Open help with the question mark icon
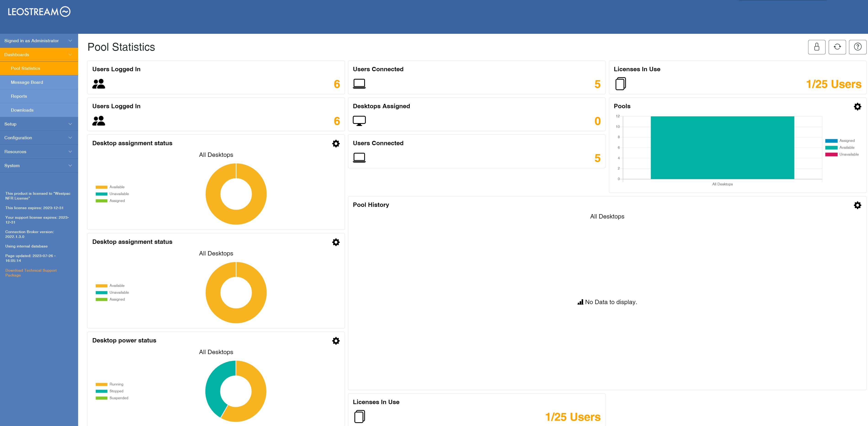This screenshot has width=868, height=426. (857, 47)
